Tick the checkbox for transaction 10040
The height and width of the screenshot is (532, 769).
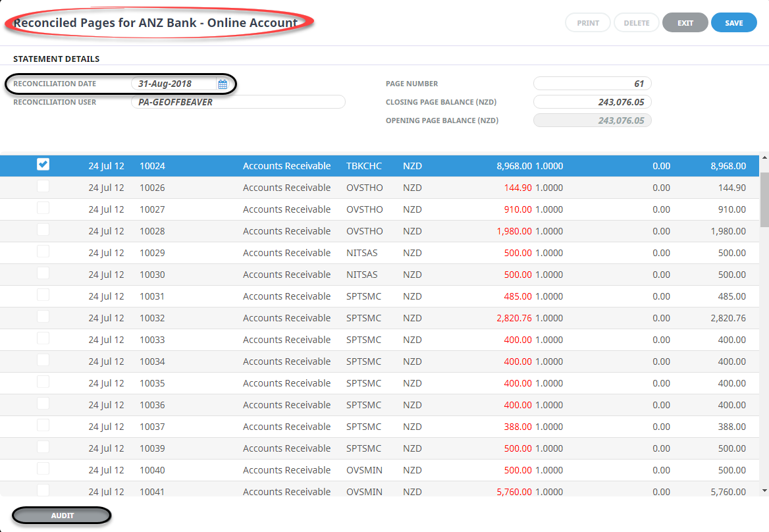coord(43,469)
